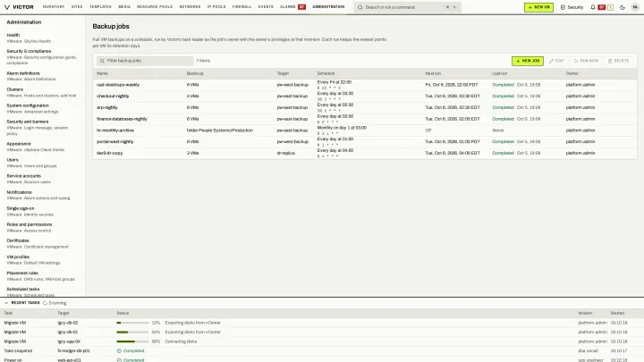Image resolution: width=644 pixels, height=362 pixels.
Task: Open Single sign-on in sidebar
Action: 42,211
